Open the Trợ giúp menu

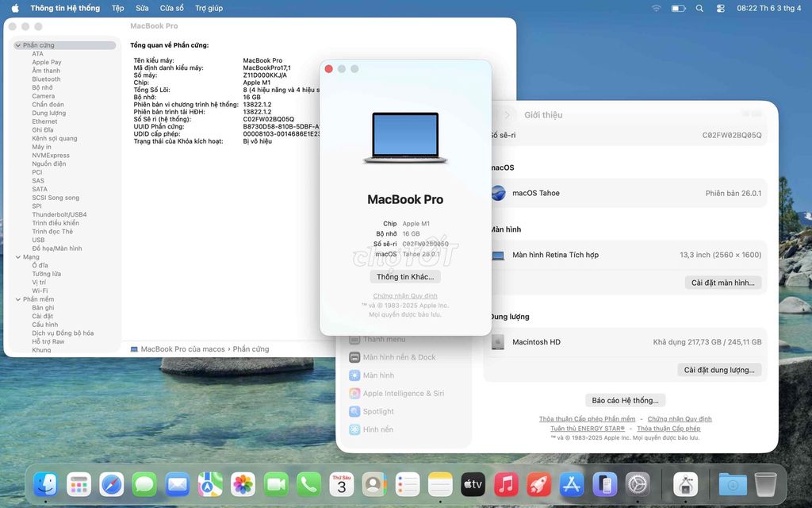[209, 8]
